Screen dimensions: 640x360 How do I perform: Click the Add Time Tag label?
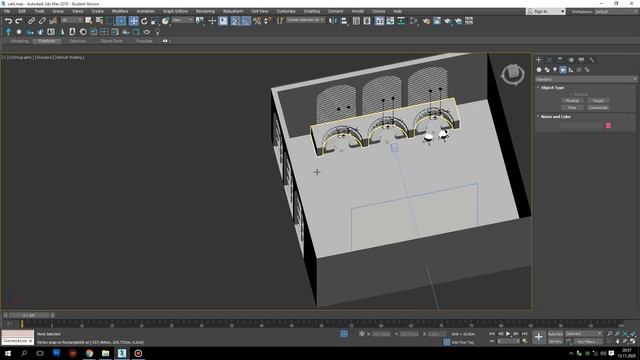[x=462, y=342]
